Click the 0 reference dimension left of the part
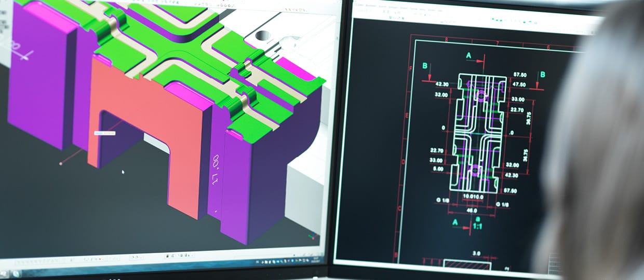This screenshot has height=280, width=644. pos(443,127)
